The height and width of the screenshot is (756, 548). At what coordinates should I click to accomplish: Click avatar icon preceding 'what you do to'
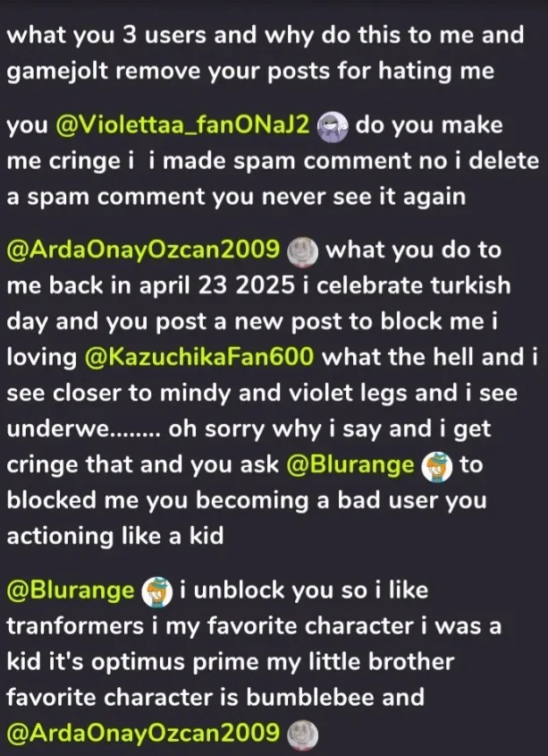click(x=302, y=252)
